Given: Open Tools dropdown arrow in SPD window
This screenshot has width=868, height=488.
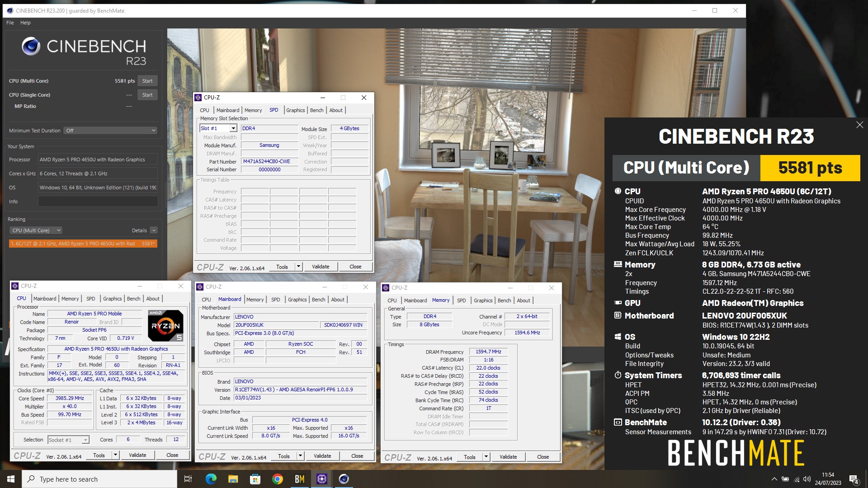Looking at the screenshot, I should point(298,267).
